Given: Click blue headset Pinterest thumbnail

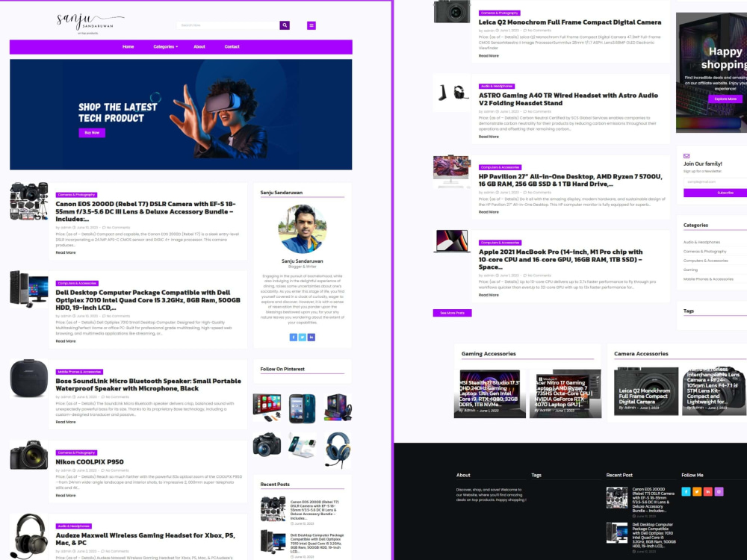Looking at the screenshot, I should click(338, 450).
